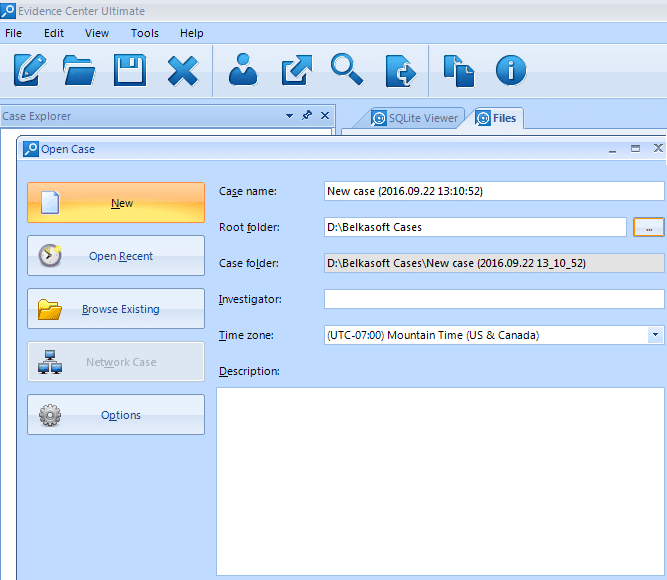Image resolution: width=667 pixels, height=580 pixels.
Task: Click the Open Case dialog title icon
Action: pos(31,149)
